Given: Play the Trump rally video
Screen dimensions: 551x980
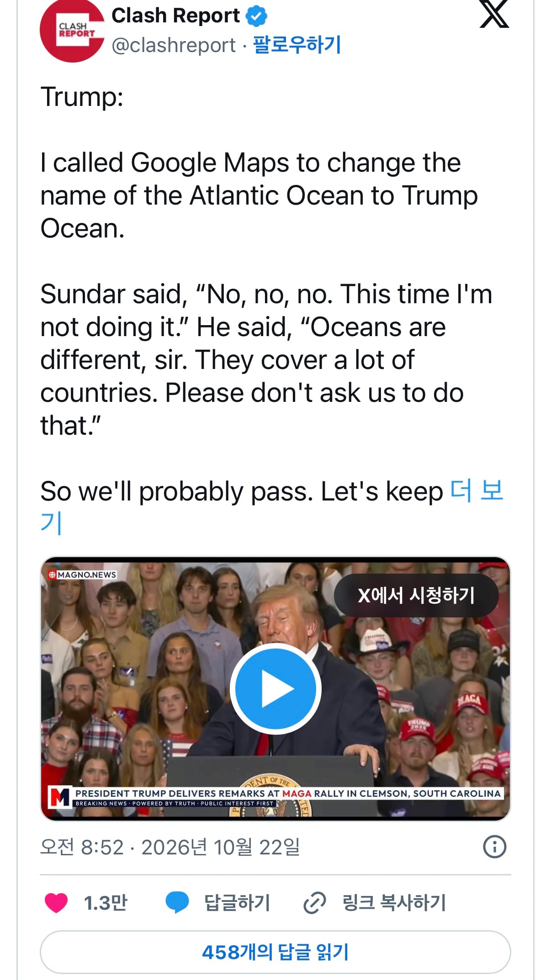Looking at the screenshot, I should coord(275,689).
